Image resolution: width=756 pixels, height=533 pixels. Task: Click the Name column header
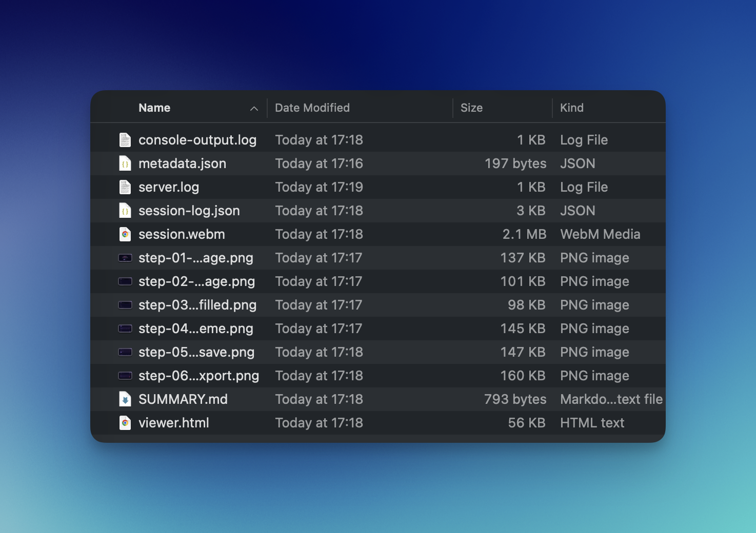(x=154, y=108)
